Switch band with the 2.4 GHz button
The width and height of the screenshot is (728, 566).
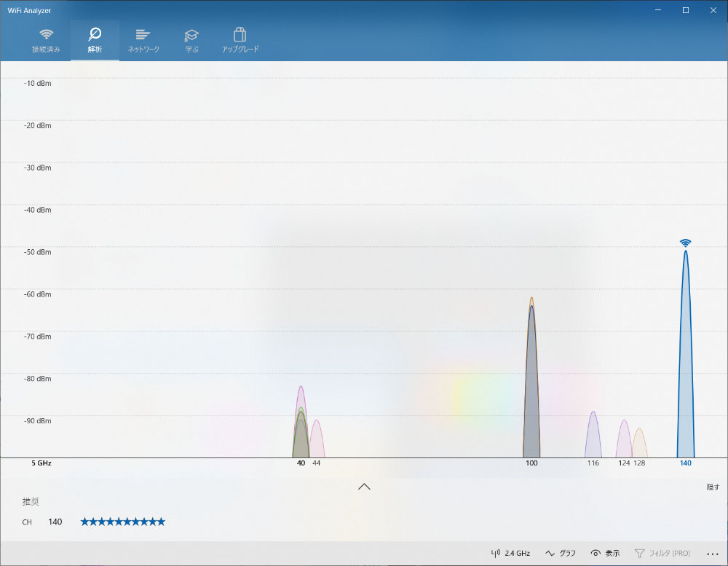tap(510, 553)
